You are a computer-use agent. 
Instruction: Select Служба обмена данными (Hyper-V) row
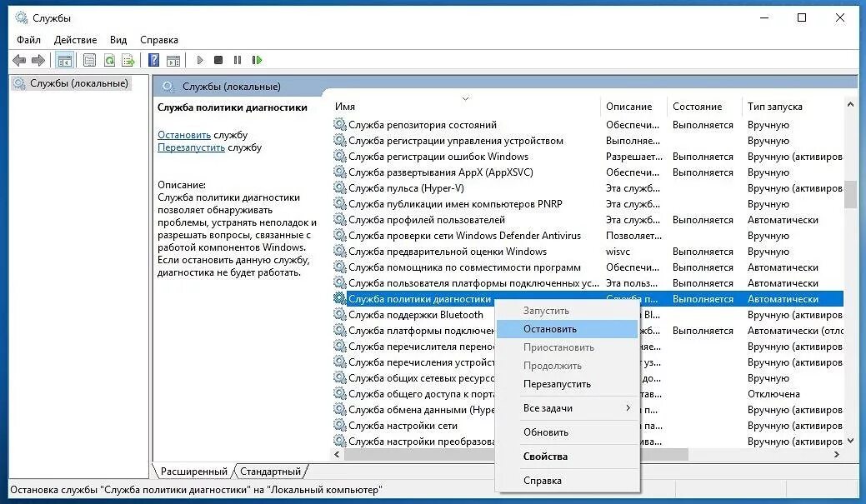[588, 410]
